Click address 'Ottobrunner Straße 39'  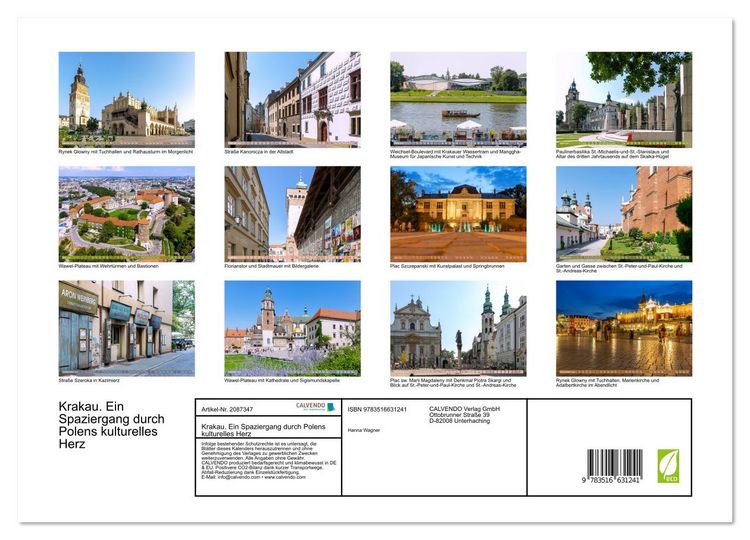coord(459,415)
